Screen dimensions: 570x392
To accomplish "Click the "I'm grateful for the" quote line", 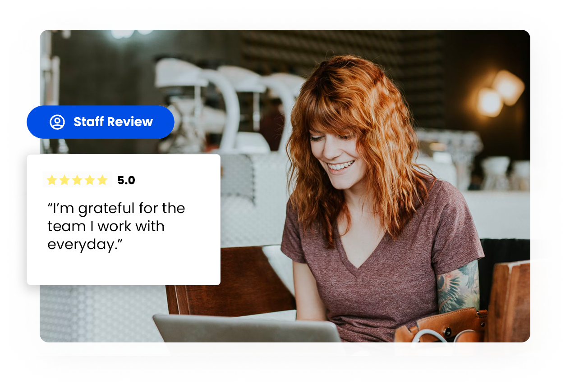I will point(116,209).
